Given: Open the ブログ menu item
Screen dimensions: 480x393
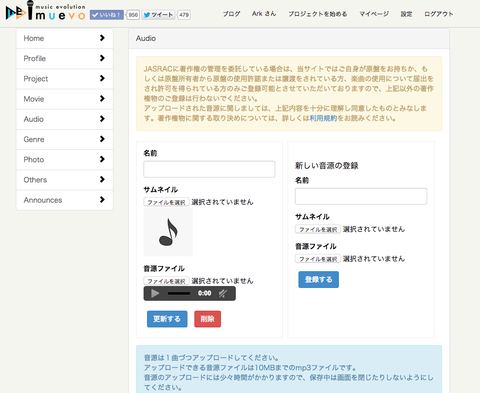Looking at the screenshot, I should pos(231,14).
